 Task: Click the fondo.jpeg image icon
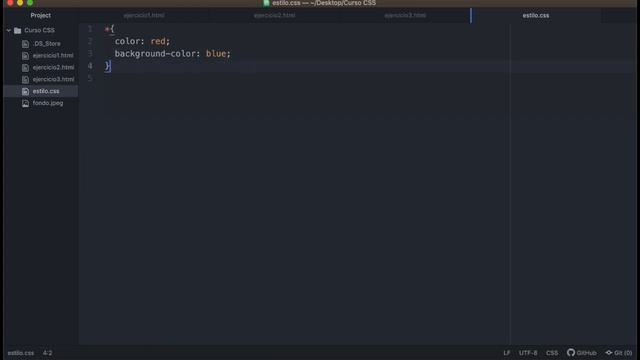click(x=25, y=103)
